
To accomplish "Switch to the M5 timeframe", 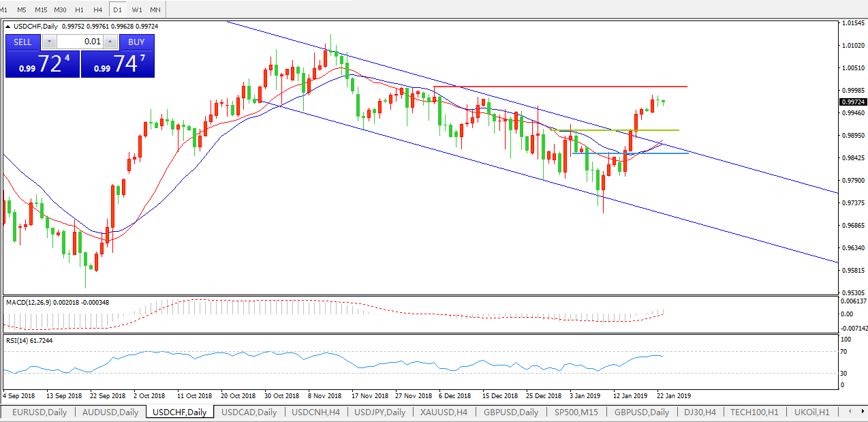I will [22, 10].
